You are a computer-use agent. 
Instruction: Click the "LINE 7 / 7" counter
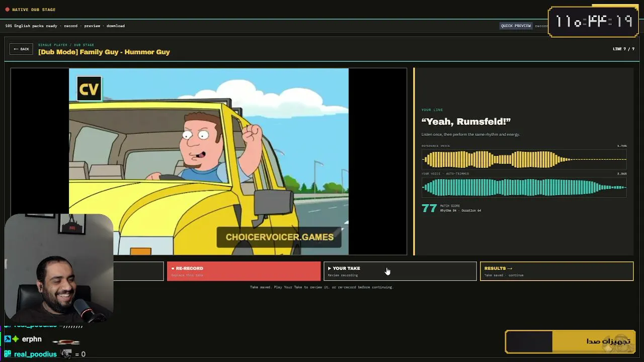pyautogui.click(x=623, y=49)
